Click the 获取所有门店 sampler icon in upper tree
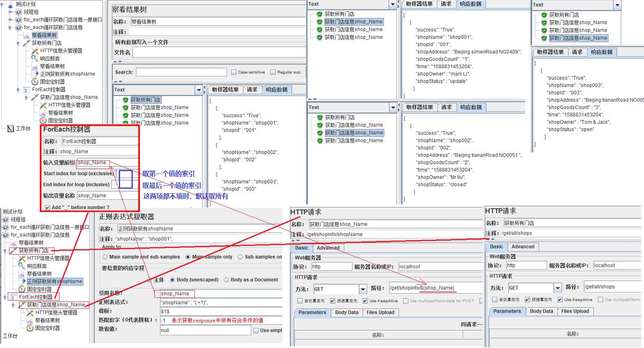This screenshot has width=644, height=348. (27, 43)
